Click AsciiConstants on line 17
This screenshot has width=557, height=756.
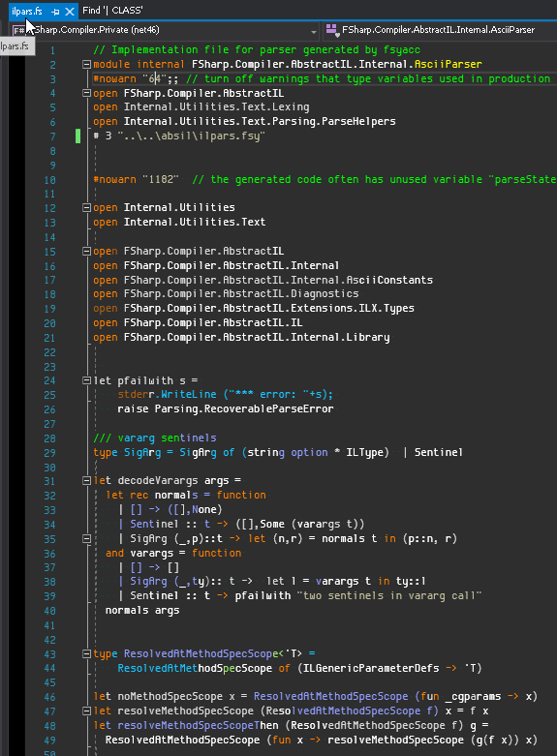tap(389, 280)
